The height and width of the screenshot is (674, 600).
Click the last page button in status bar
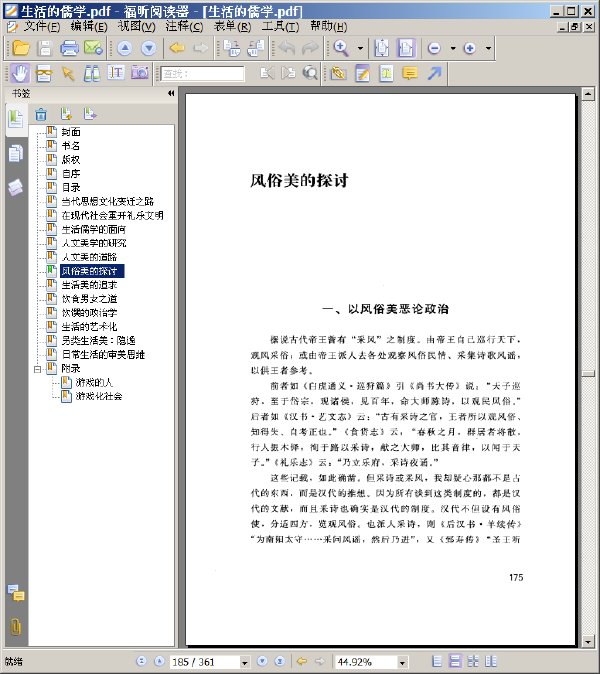[x=280, y=661]
